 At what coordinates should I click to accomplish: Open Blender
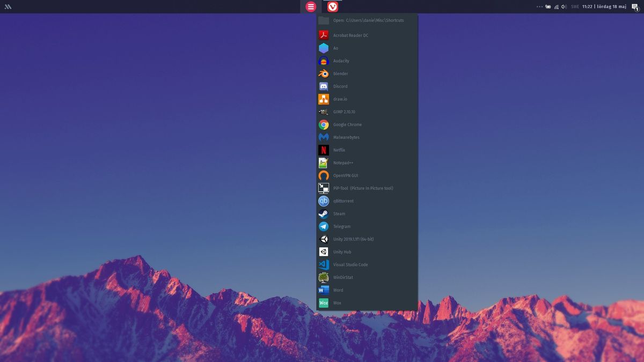click(x=341, y=73)
